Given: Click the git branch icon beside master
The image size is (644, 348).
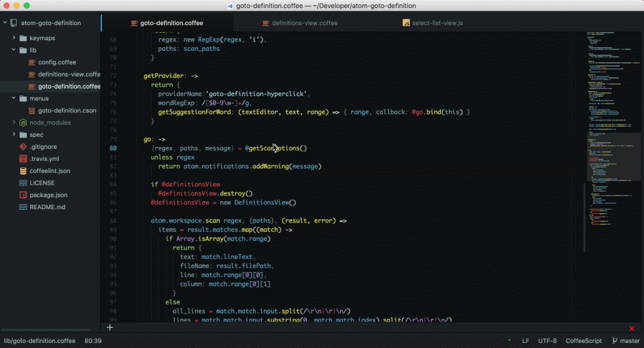Looking at the screenshot, I should (x=614, y=340).
